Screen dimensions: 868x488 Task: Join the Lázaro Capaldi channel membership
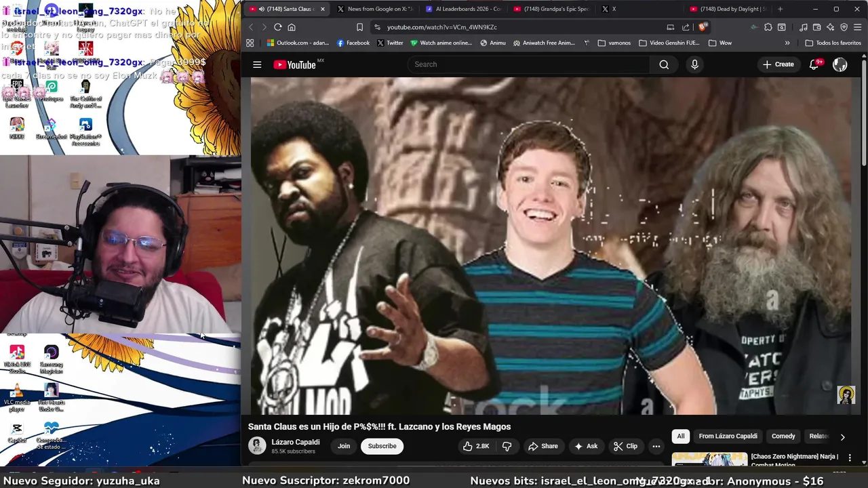click(x=344, y=446)
